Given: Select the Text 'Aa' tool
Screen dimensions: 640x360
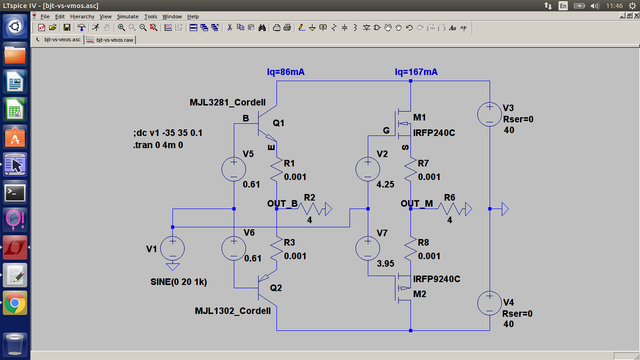Looking at the screenshot, I should (452, 28).
